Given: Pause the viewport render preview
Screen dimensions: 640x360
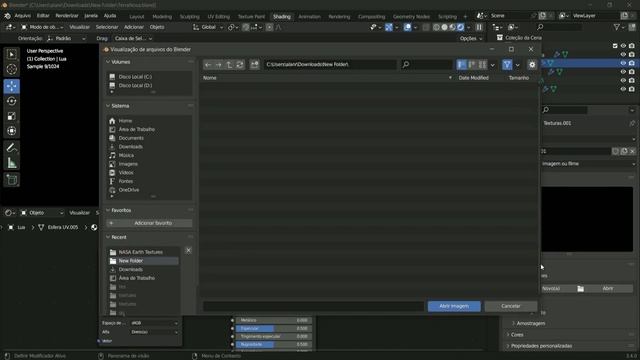Looking at the screenshot, I should pos(479,27).
